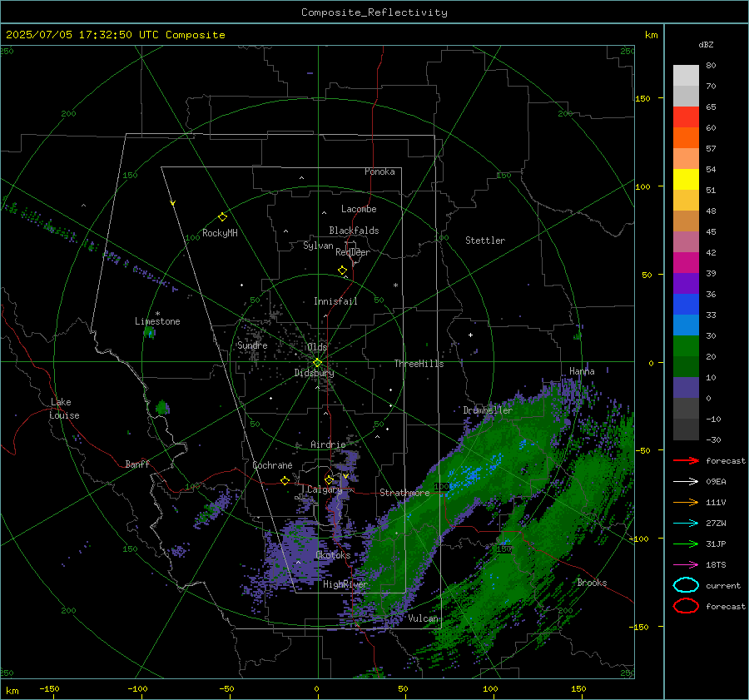Image resolution: width=749 pixels, height=700 pixels.
Task: Click the orange 111V arrow icon
Action: pyautogui.click(x=686, y=502)
